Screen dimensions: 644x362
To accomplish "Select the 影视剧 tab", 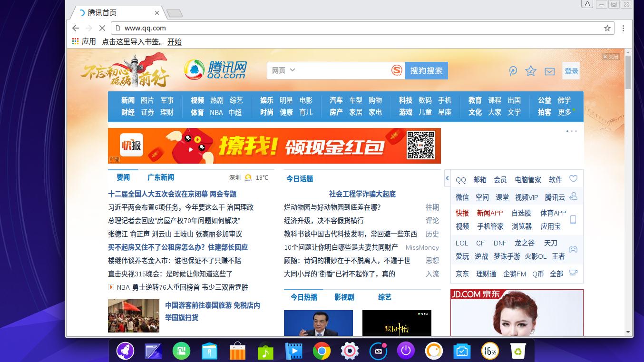I will [343, 297].
